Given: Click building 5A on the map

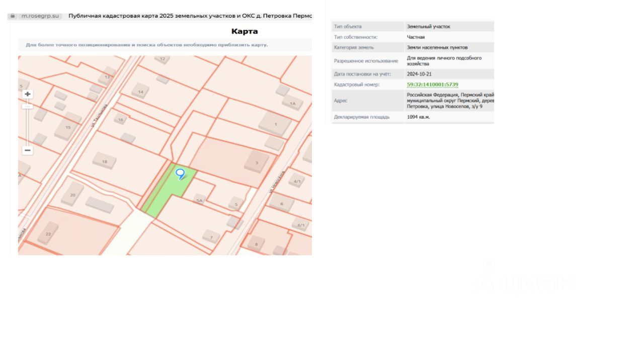Looking at the screenshot, I should pyautogui.click(x=200, y=200).
